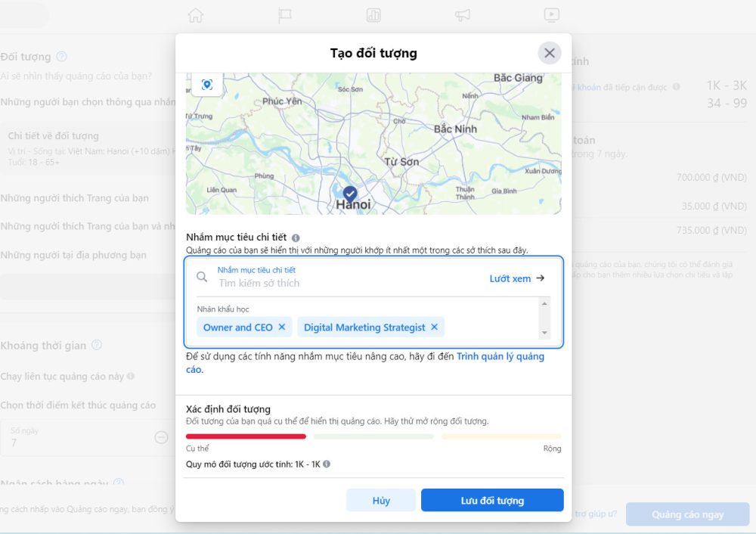The height and width of the screenshot is (534, 756).
Task: Click the red Cụ thể audience gauge segment
Action: 246,436
